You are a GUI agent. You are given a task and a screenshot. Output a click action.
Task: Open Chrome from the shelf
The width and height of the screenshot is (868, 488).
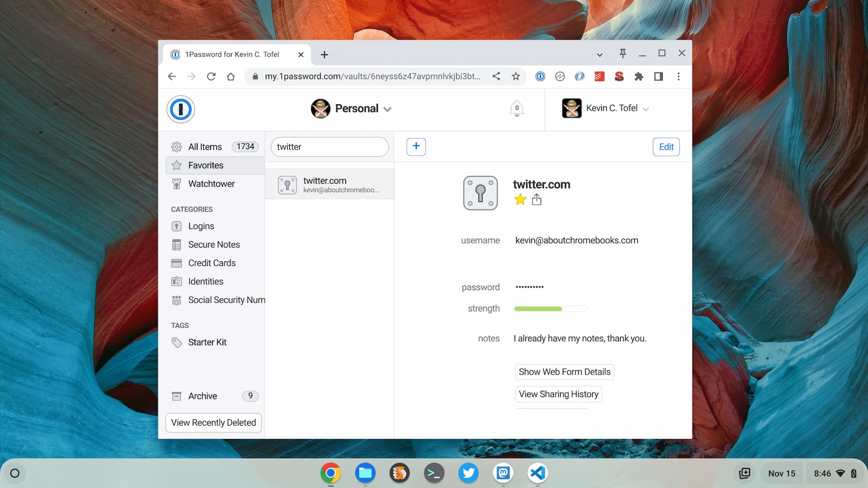330,473
